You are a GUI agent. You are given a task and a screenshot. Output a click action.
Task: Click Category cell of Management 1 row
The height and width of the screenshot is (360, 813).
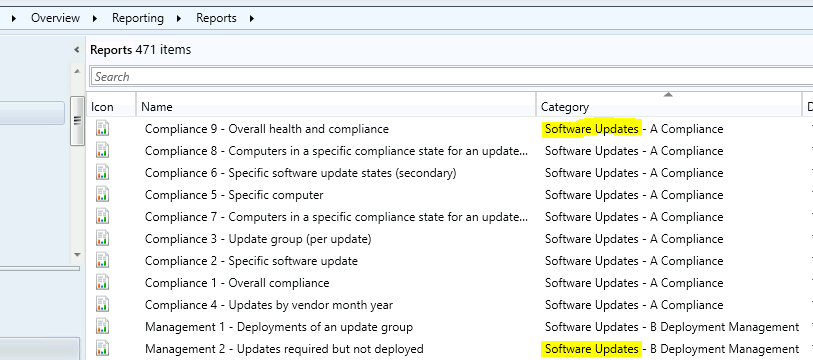[672, 327]
